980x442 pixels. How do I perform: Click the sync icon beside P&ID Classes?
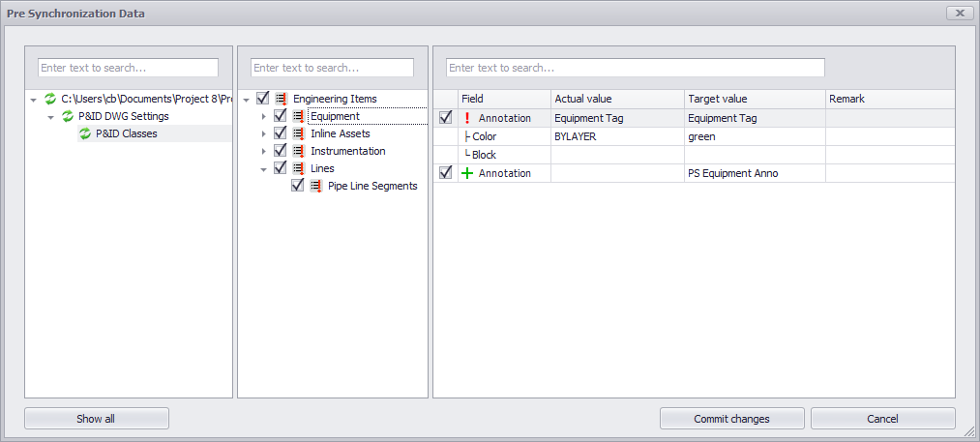(85, 133)
